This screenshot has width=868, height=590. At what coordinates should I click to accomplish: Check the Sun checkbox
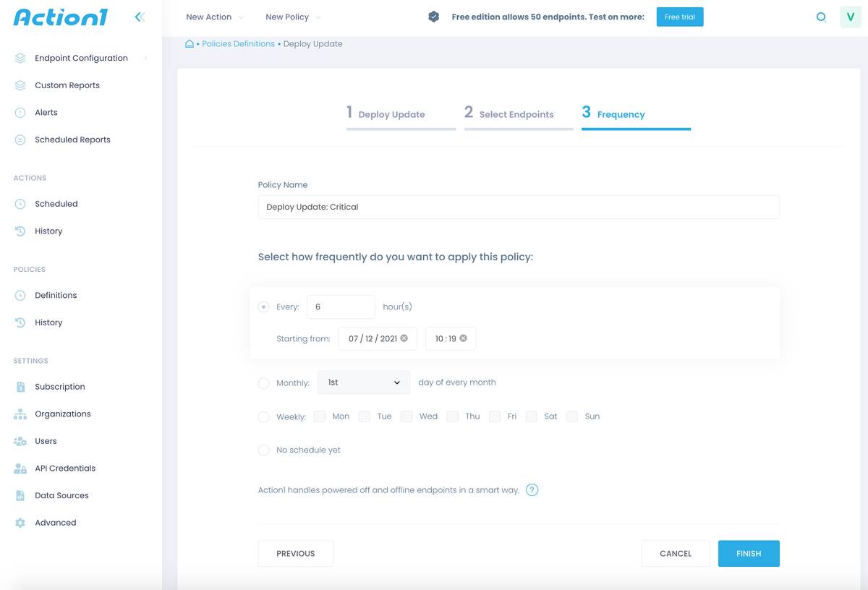572,416
